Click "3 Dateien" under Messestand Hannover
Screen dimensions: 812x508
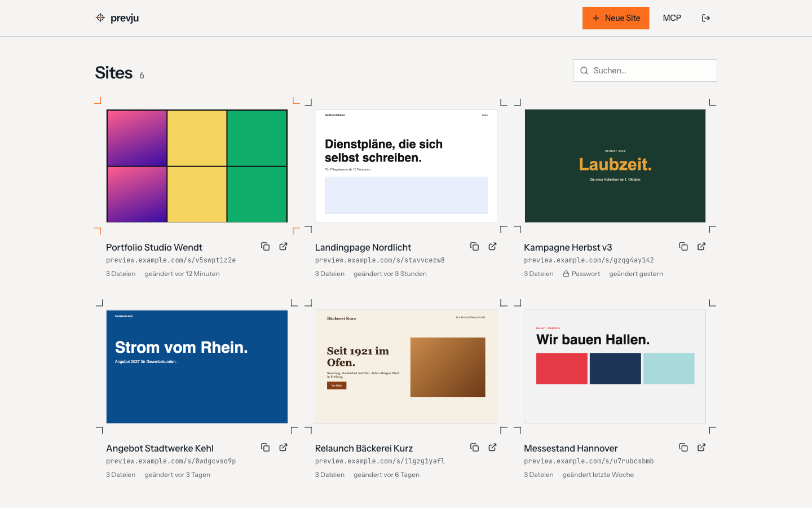pyautogui.click(x=539, y=475)
